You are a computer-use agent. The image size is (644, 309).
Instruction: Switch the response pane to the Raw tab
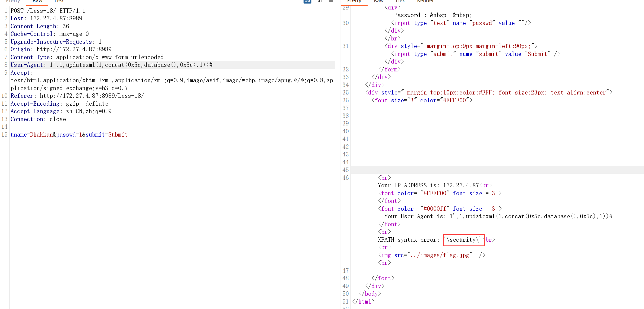click(378, 1)
